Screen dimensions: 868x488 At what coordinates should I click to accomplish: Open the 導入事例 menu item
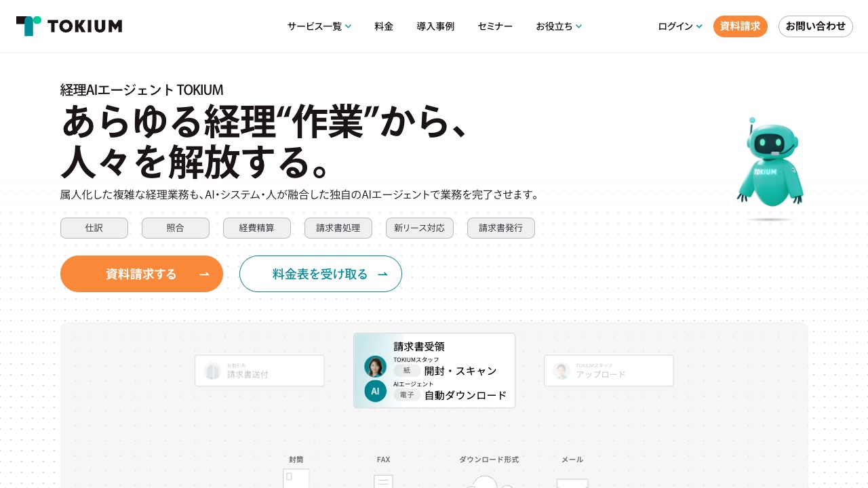click(435, 26)
